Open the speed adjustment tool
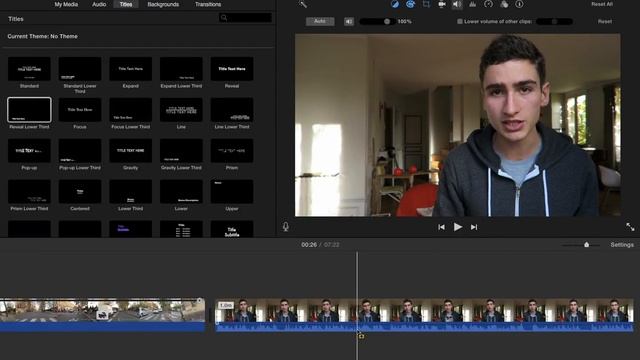 pyautogui.click(x=488, y=4)
